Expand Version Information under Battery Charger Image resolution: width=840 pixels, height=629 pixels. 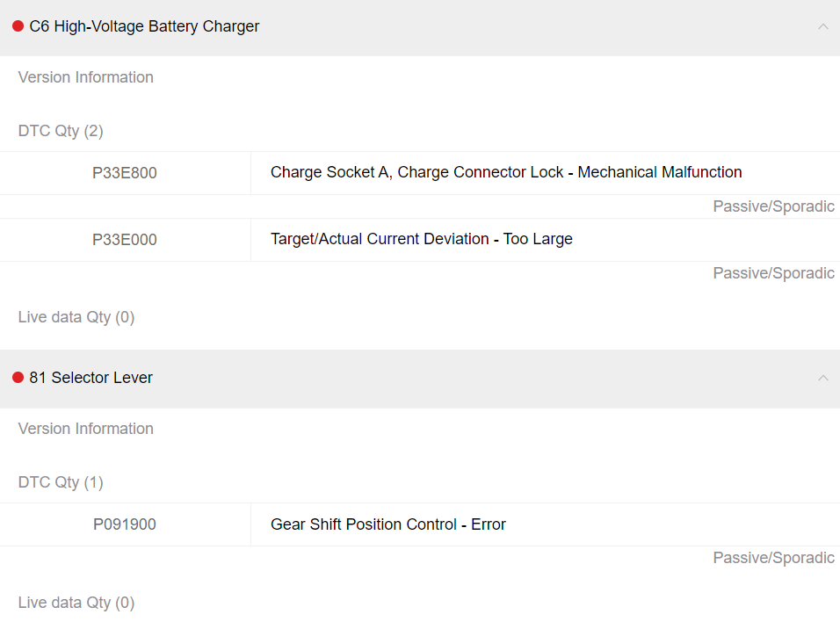pos(85,77)
